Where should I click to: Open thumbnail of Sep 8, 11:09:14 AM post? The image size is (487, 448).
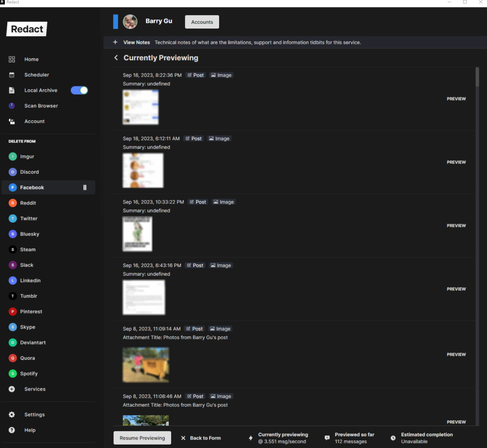click(146, 364)
